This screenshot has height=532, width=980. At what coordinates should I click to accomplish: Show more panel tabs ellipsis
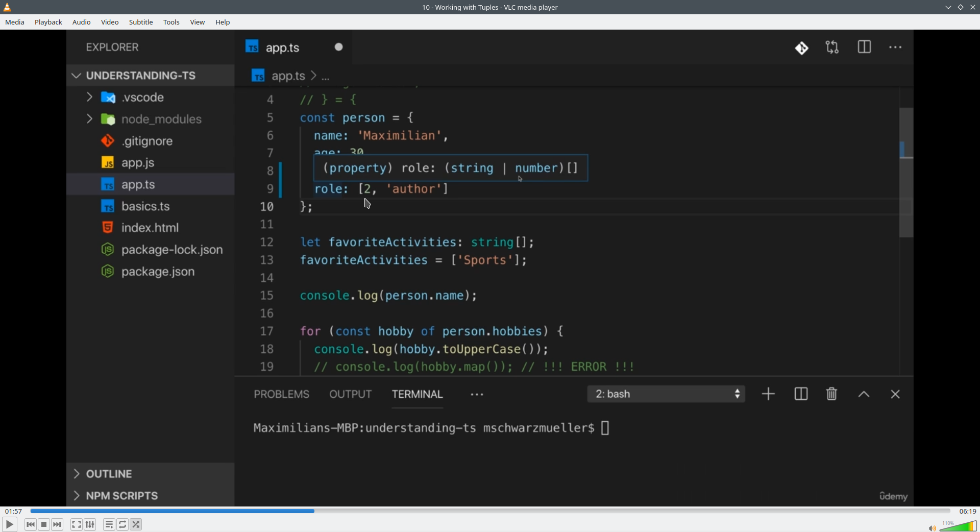click(477, 395)
